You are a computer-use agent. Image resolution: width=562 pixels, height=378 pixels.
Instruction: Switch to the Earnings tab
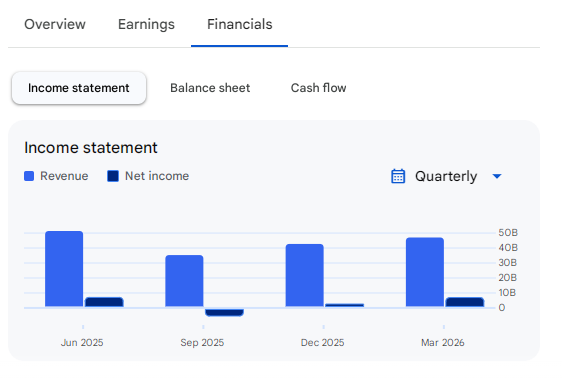coord(146,24)
